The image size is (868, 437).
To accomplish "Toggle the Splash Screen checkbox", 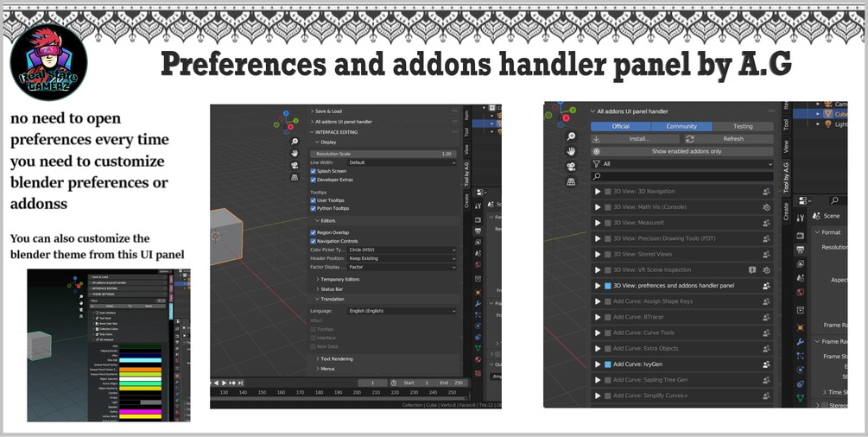I will pyautogui.click(x=314, y=171).
